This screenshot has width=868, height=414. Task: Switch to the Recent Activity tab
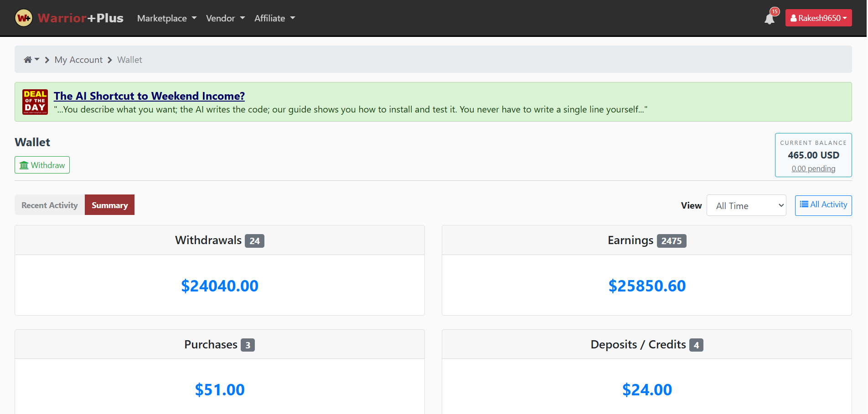point(50,205)
